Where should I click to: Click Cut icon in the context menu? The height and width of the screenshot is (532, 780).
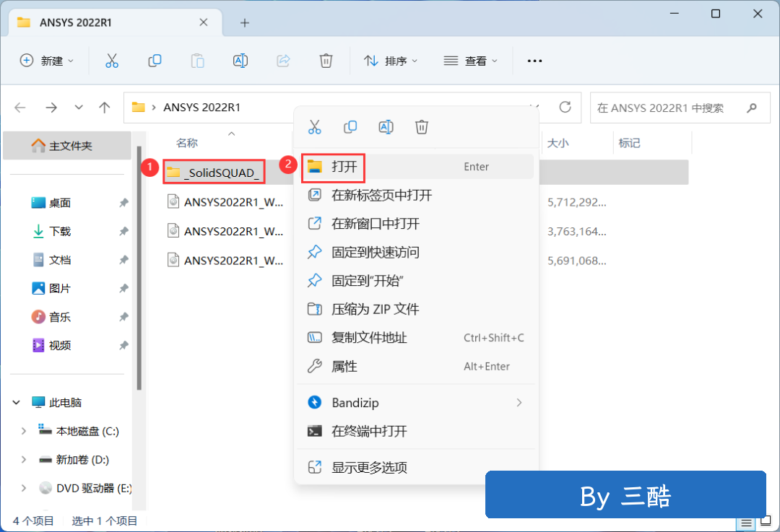point(314,127)
